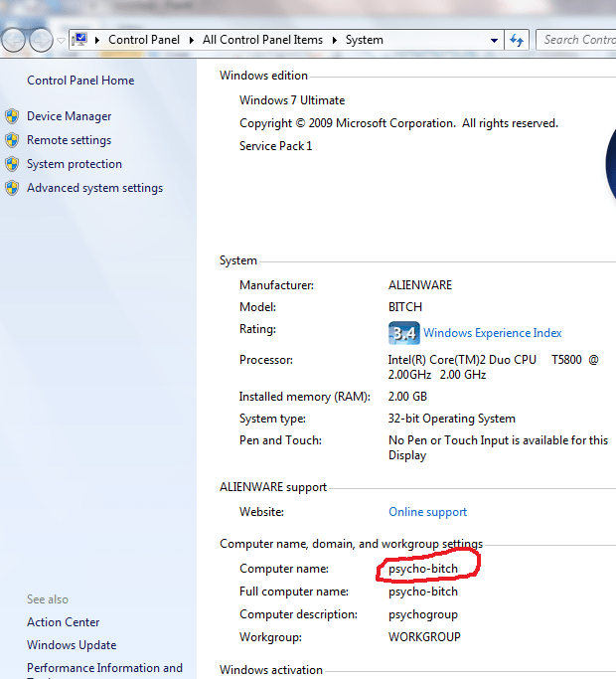Click the Refresh button beside address bar

(517, 41)
